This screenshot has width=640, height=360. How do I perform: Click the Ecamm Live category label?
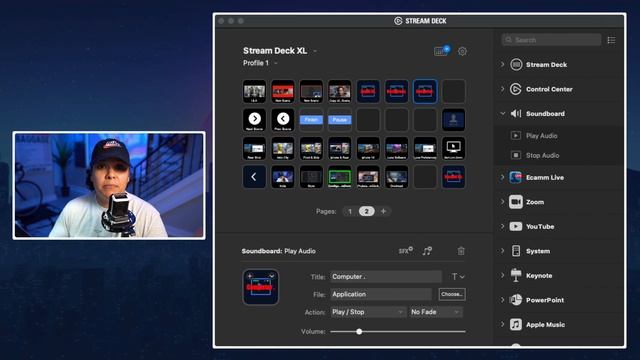click(x=545, y=178)
